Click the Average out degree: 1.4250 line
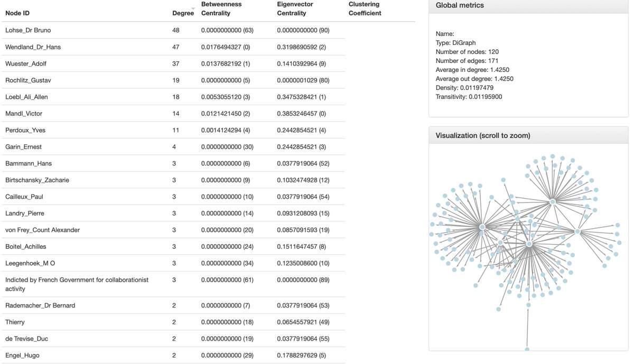The image size is (634, 364). click(x=474, y=79)
